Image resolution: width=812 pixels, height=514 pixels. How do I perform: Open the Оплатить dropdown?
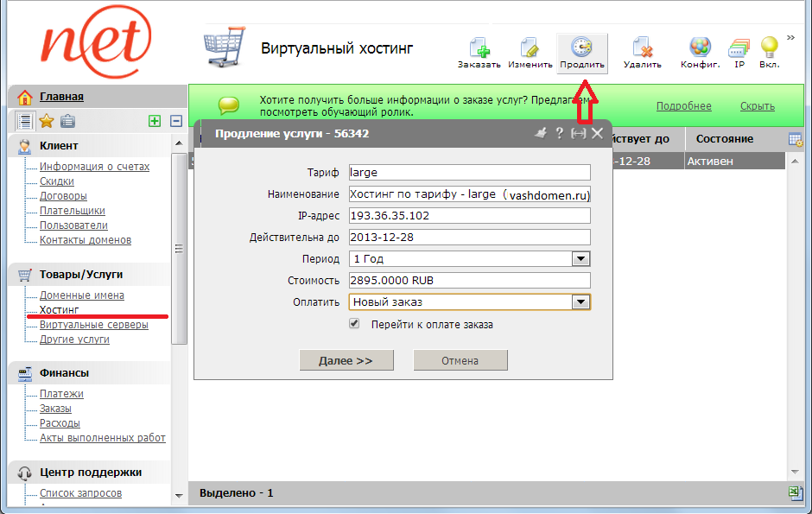[x=580, y=301]
